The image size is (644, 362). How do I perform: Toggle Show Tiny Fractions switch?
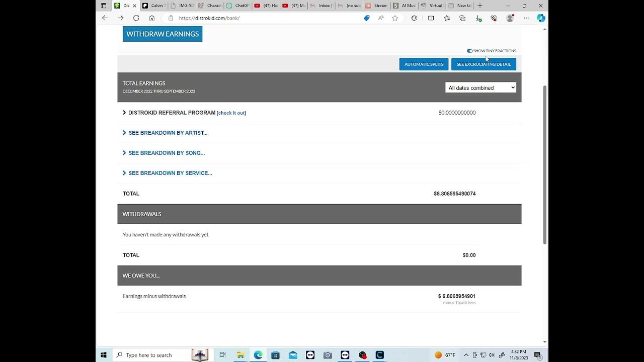[470, 51]
